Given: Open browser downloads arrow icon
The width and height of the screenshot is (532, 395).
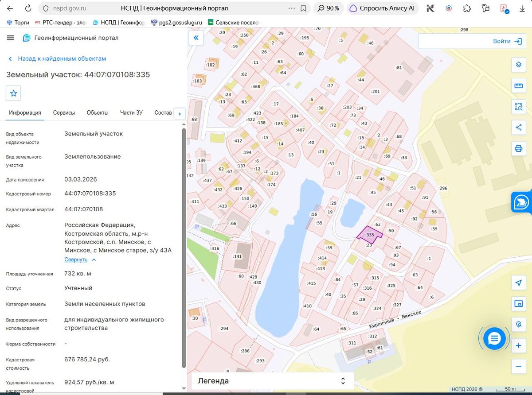Looking at the screenshot, I should pyautogui.click(x=521, y=8).
